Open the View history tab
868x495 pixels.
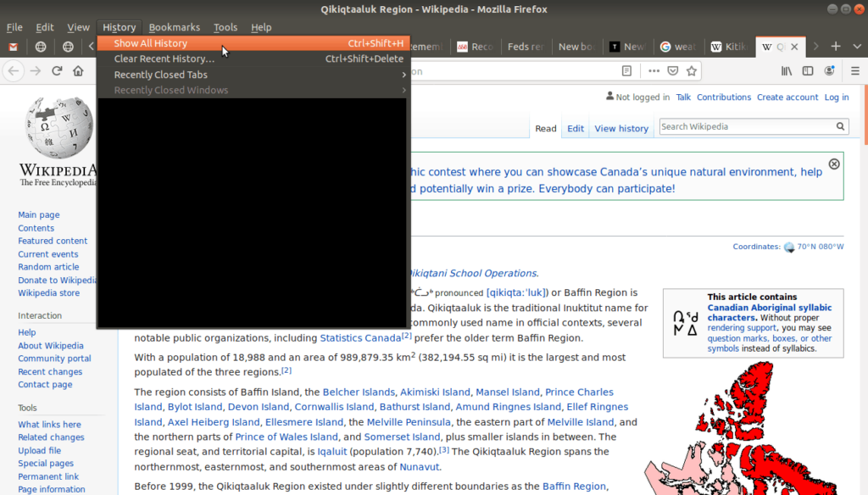(621, 129)
